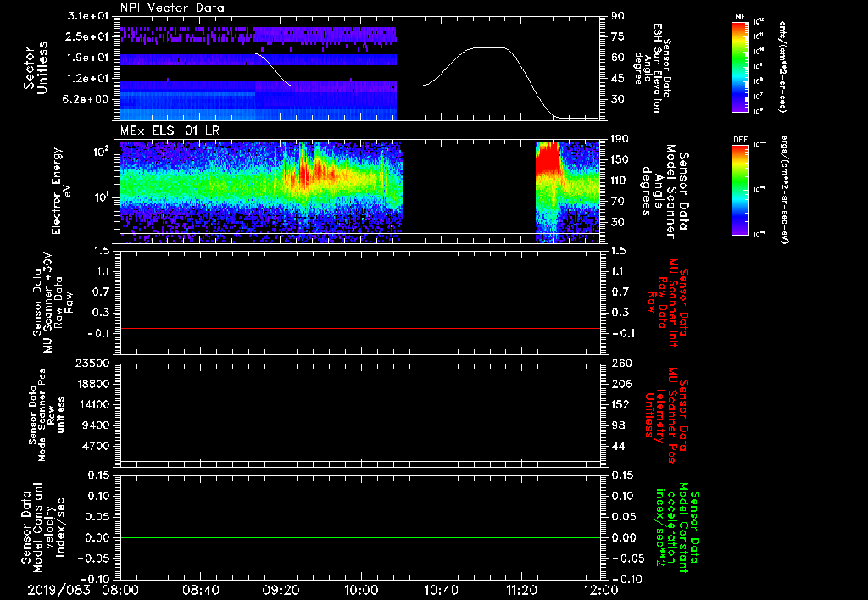Click the 206 telemetry position tick

[621, 384]
